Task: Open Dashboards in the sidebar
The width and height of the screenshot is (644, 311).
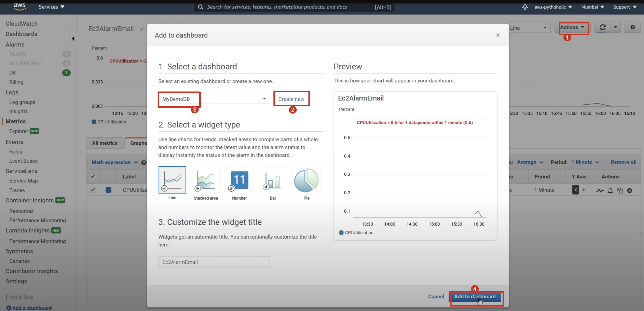Action: point(22,34)
